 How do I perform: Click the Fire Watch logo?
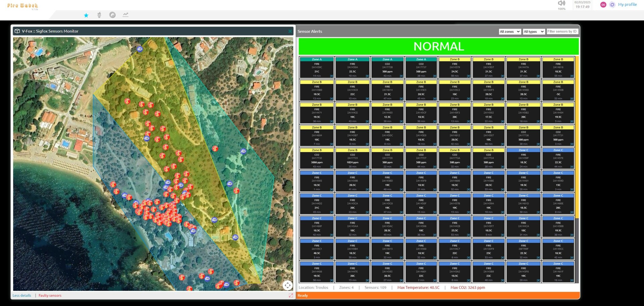point(23,5)
